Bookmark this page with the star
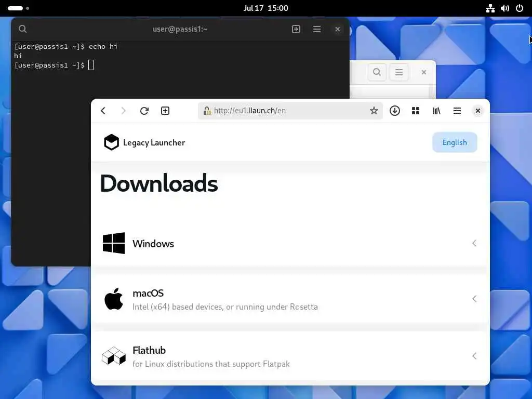The height and width of the screenshot is (399, 532). pyautogui.click(x=374, y=111)
